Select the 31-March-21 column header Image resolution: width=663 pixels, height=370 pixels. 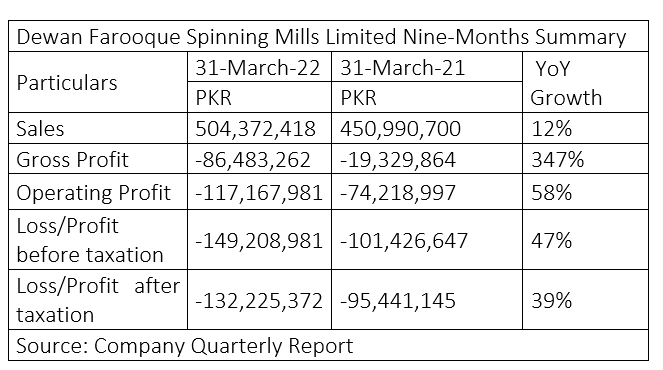(427, 67)
